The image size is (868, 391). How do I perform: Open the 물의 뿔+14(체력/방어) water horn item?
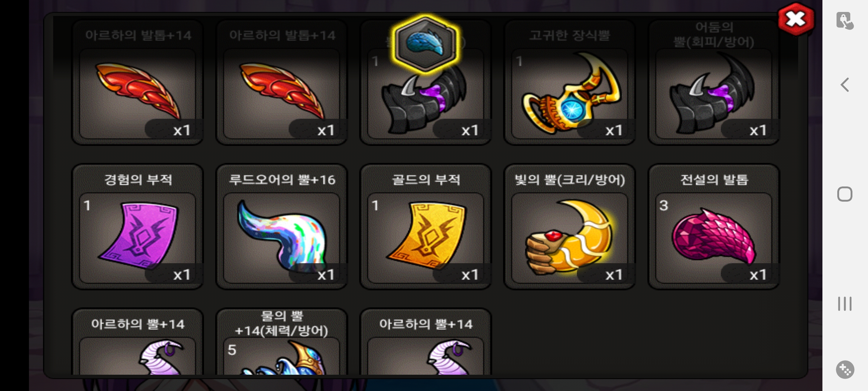click(x=282, y=342)
